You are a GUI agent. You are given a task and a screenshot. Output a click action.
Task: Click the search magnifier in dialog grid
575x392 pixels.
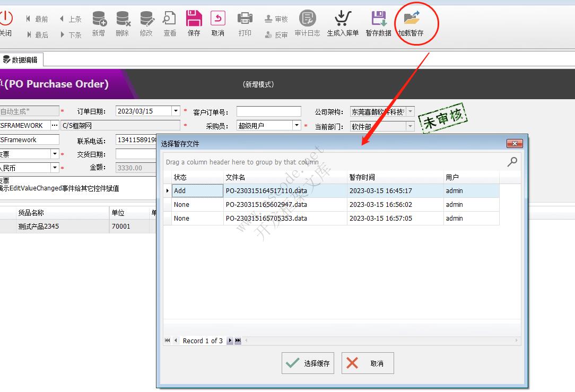512,162
